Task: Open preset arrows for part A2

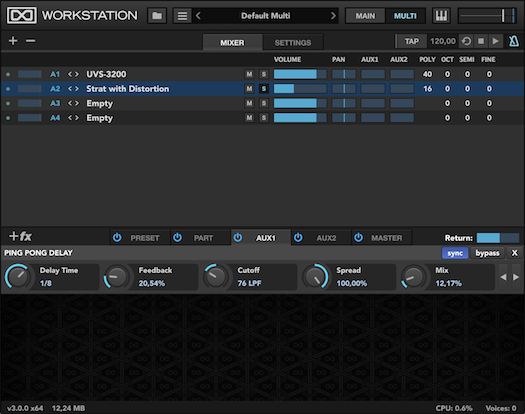Action: coord(73,89)
